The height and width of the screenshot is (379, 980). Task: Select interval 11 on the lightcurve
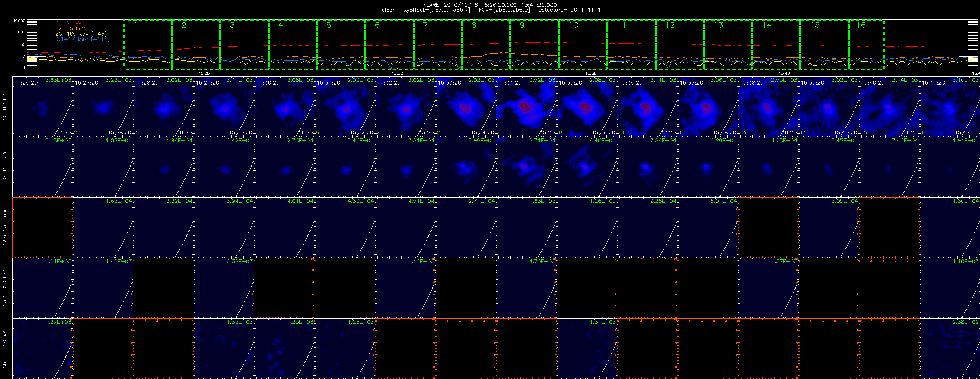(632, 44)
